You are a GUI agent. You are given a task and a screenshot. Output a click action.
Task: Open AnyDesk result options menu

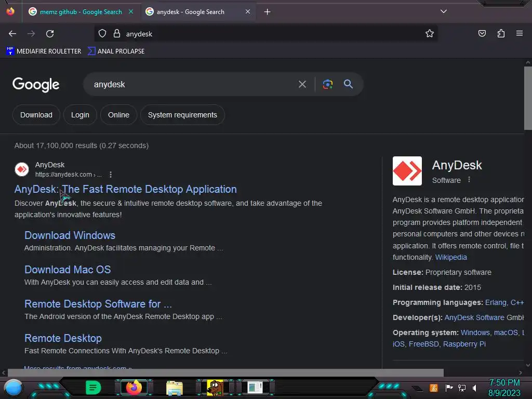point(111,175)
